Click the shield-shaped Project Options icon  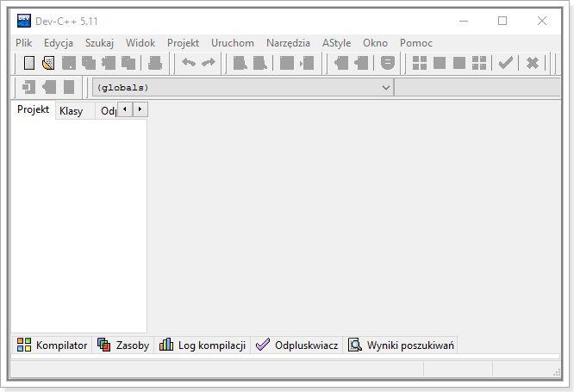[x=388, y=63]
